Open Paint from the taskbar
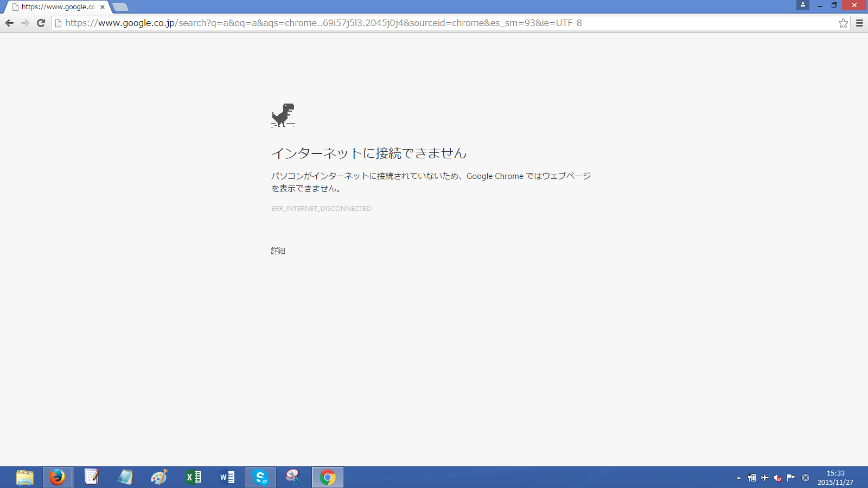 click(x=159, y=477)
